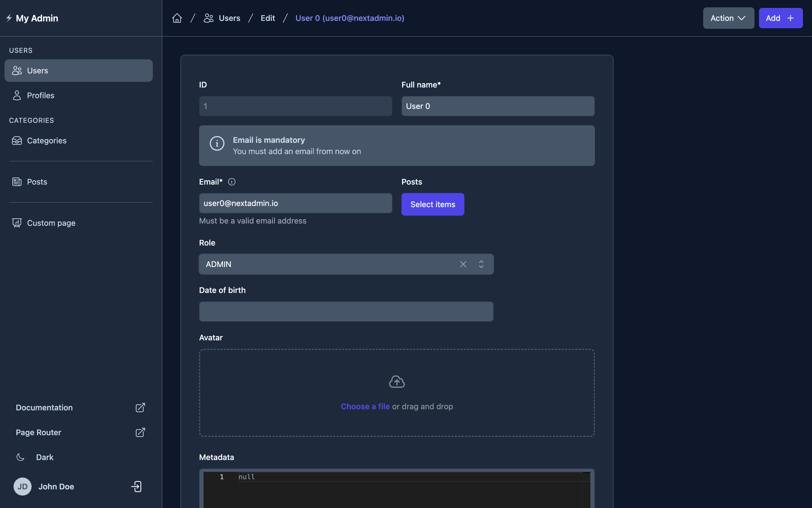
Task: Click the Add button
Action: point(781,18)
